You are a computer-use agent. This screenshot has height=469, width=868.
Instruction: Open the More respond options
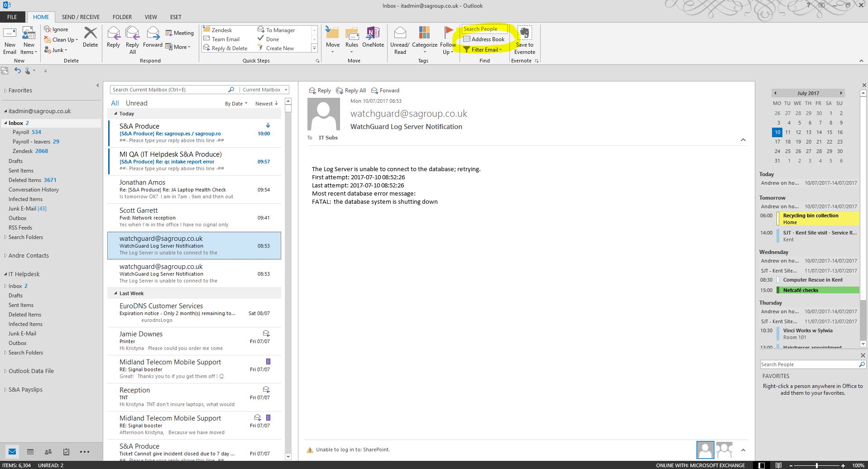tap(178, 47)
